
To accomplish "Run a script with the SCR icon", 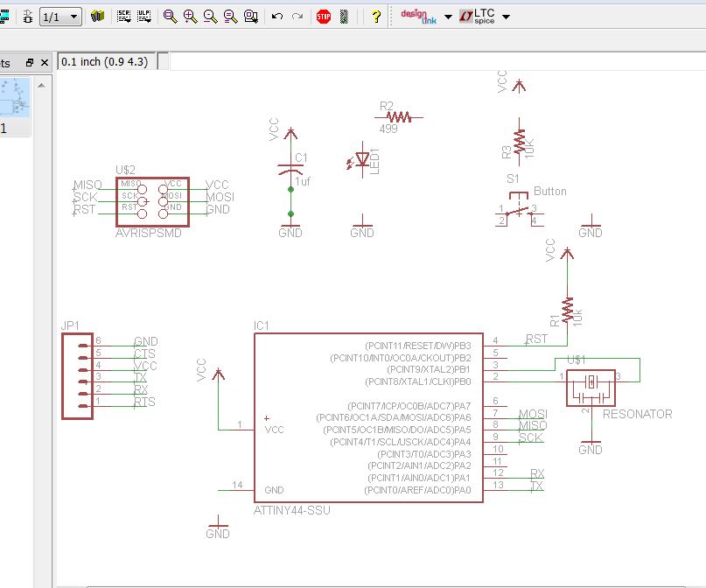I will pos(123,17).
